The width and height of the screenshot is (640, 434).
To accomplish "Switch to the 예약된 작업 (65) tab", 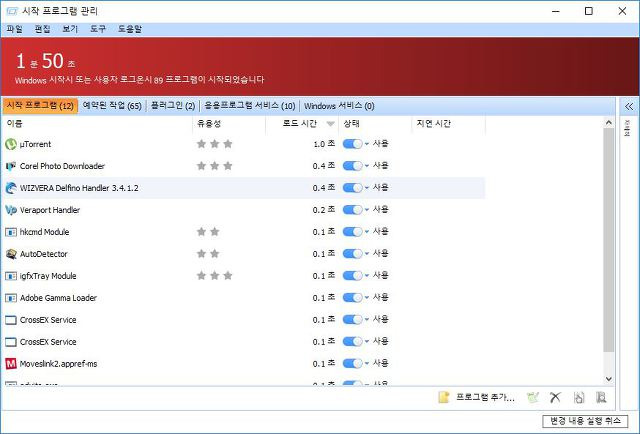I will tap(112, 106).
